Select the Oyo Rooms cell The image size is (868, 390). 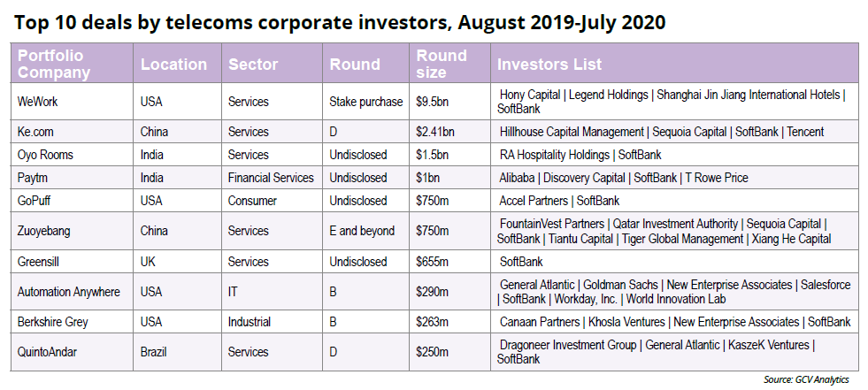pyautogui.click(x=46, y=155)
